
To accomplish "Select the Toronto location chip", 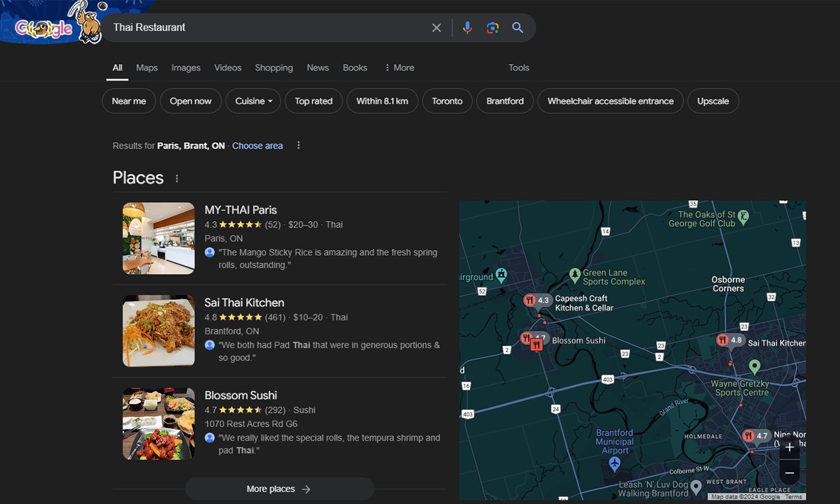I will [x=447, y=101].
